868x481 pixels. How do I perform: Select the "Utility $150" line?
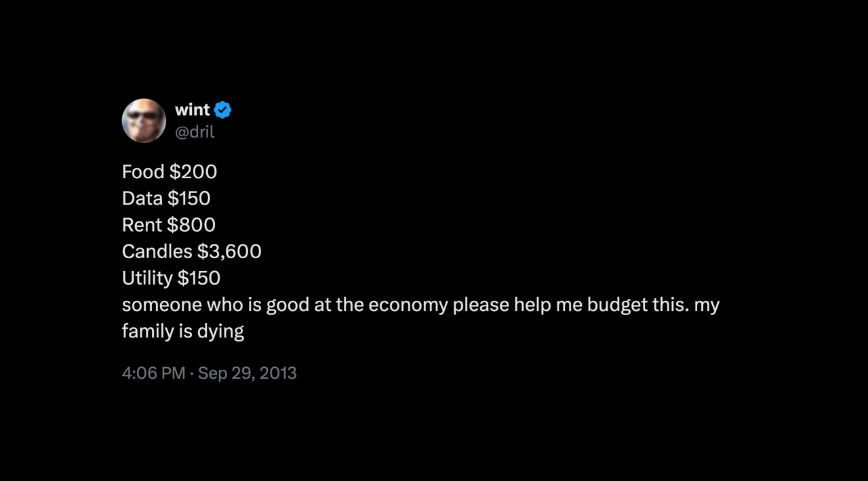pos(171,278)
